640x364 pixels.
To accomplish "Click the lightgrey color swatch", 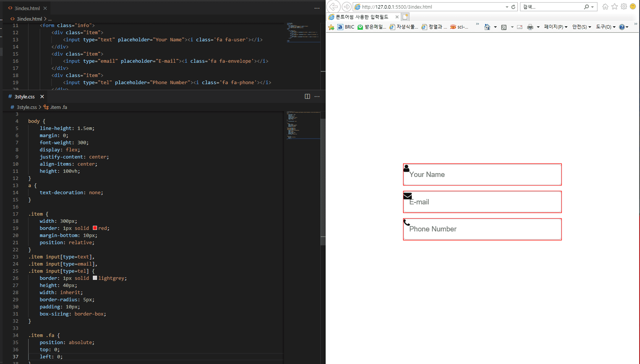I will point(95,278).
